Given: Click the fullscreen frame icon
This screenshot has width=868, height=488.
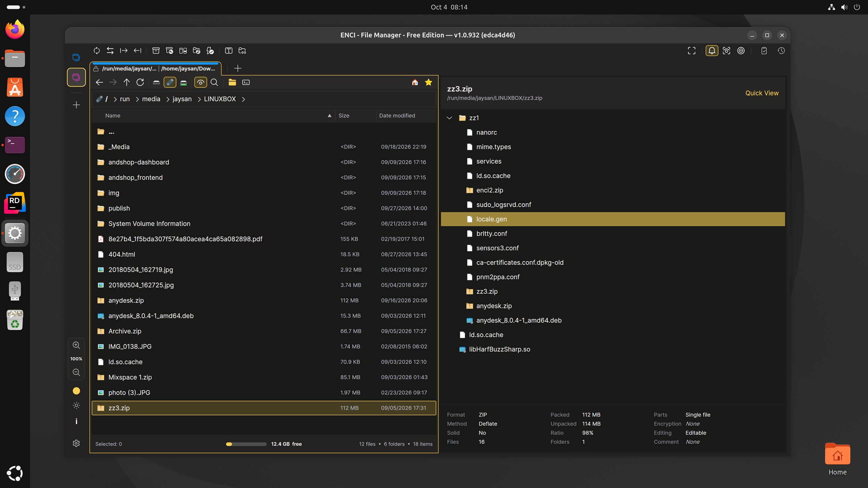Looking at the screenshot, I should 691,50.
